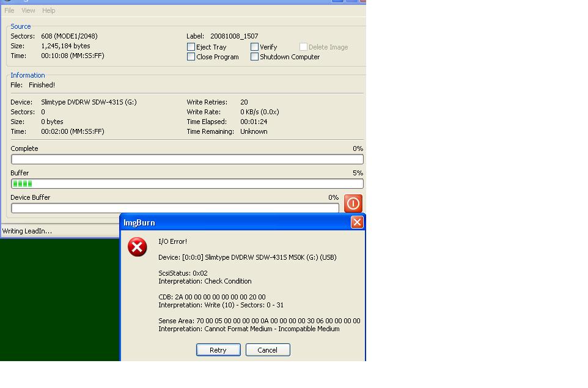588x388 pixels.
Task: Click the '1,245,184 bytes' size value
Action: (x=65, y=46)
